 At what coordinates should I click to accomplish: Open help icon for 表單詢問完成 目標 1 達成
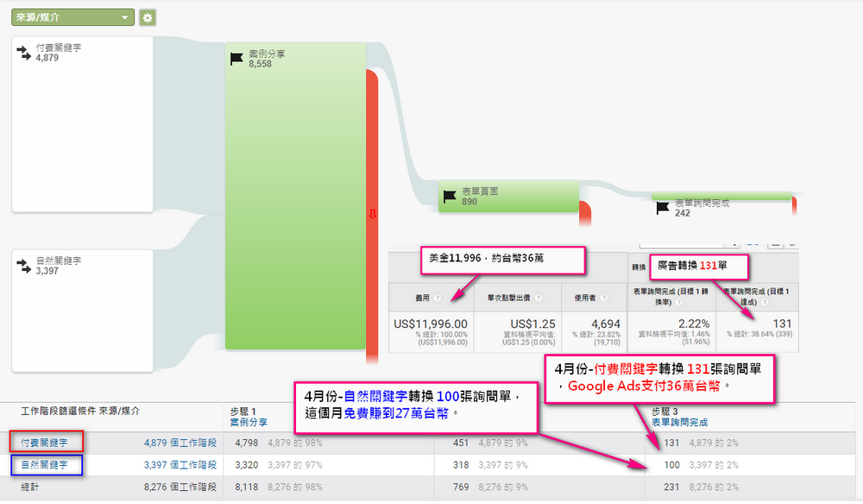764,302
